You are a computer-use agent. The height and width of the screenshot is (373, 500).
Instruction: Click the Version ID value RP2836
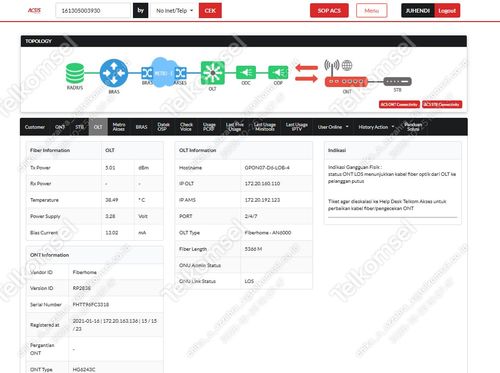pos(82,288)
